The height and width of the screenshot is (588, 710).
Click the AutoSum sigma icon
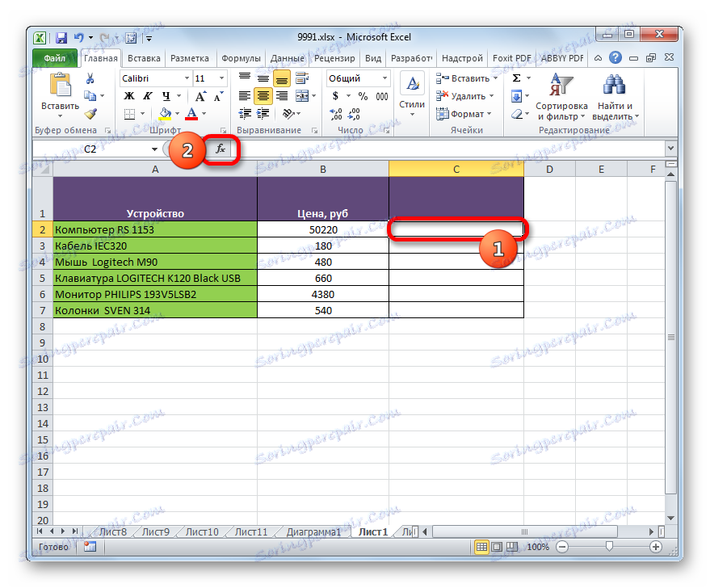pyautogui.click(x=516, y=78)
